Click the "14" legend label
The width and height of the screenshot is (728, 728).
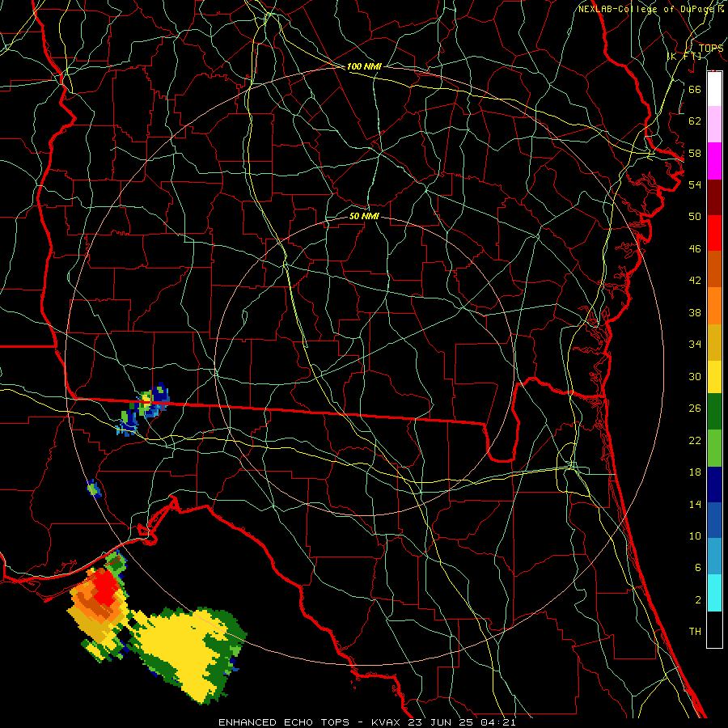695,504
